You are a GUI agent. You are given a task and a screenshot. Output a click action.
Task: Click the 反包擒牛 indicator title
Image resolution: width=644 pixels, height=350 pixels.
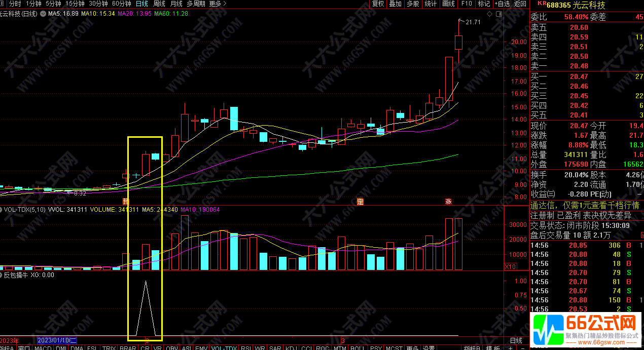point(15,275)
